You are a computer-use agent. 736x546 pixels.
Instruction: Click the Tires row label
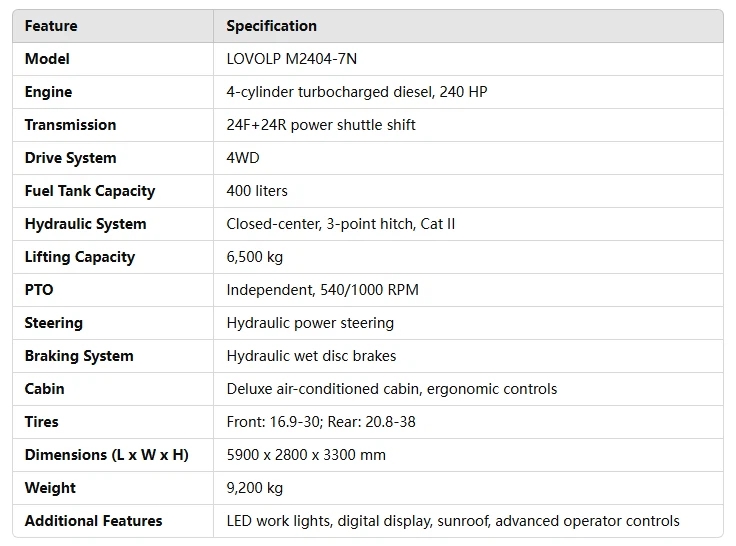pyautogui.click(x=42, y=422)
